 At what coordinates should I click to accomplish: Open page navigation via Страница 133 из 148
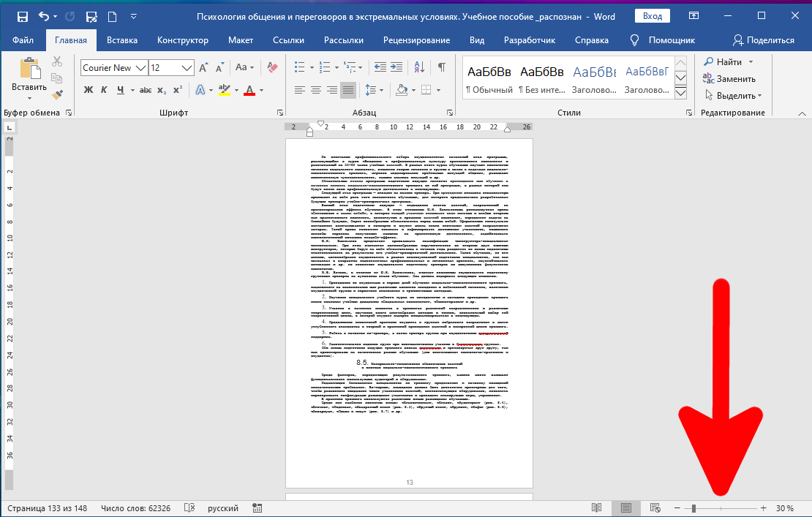[x=47, y=508]
